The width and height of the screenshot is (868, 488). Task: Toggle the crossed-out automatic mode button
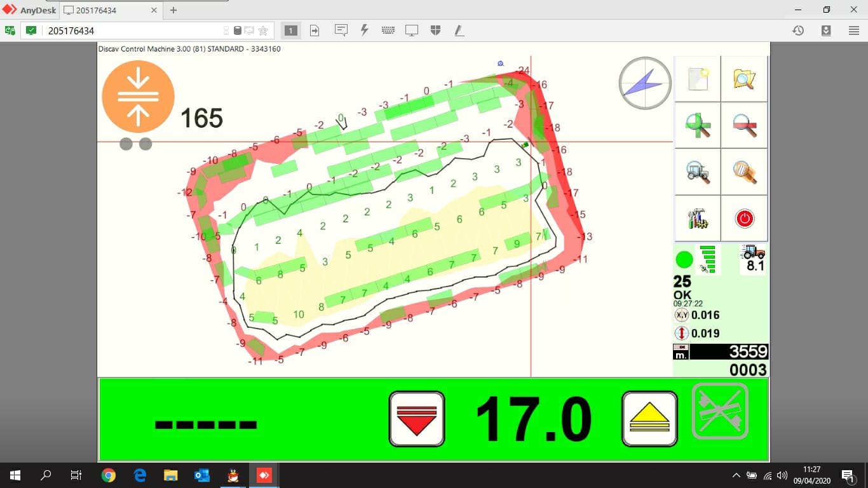tap(720, 411)
